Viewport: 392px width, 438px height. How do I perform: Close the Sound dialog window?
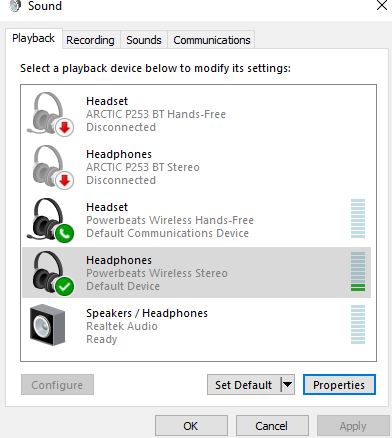[382, 5]
